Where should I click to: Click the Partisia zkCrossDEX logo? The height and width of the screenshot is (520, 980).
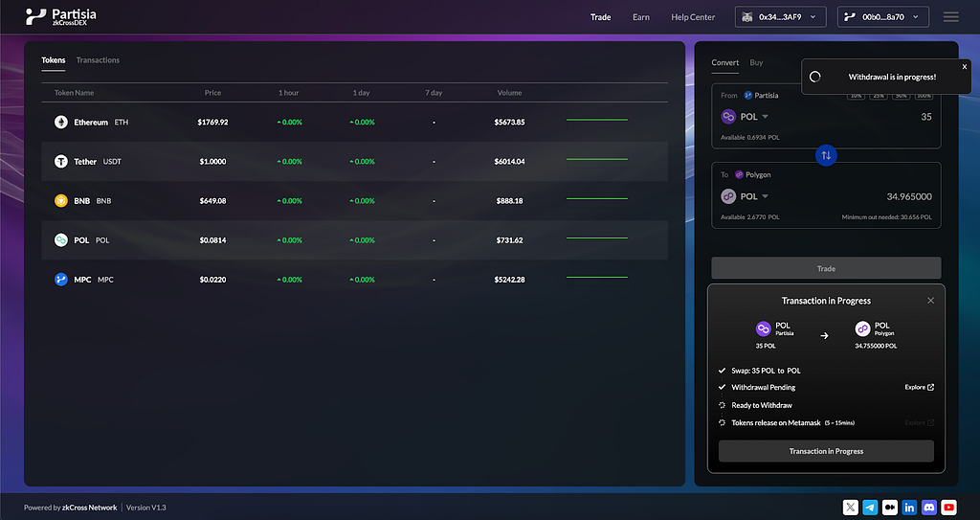coord(60,16)
